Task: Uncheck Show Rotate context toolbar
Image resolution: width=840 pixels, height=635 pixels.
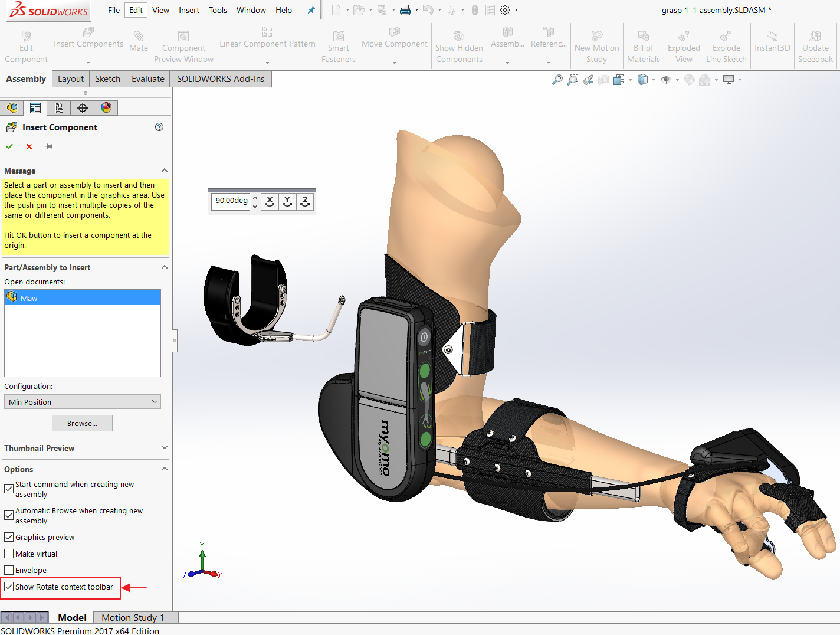Action: click(9, 587)
